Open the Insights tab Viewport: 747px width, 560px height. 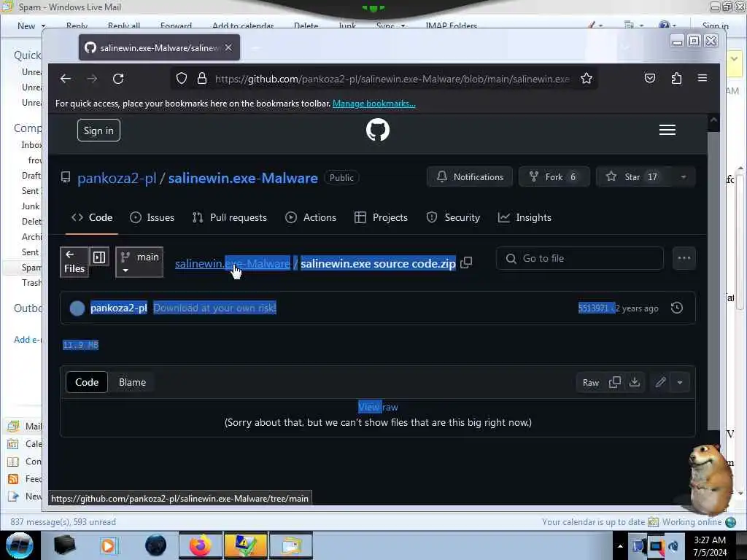coord(525,217)
